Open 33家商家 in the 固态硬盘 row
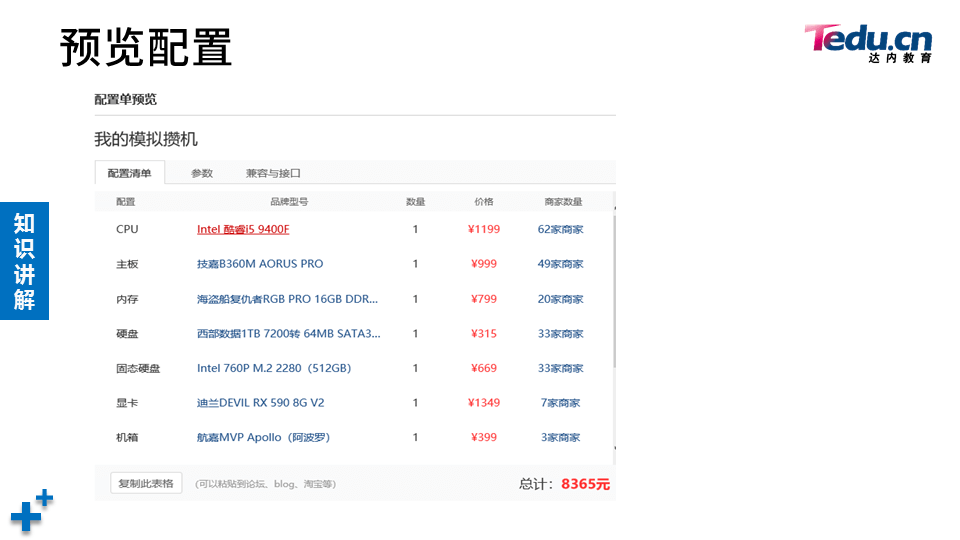This screenshot has width=960, height=540. [x=560, y=368]
